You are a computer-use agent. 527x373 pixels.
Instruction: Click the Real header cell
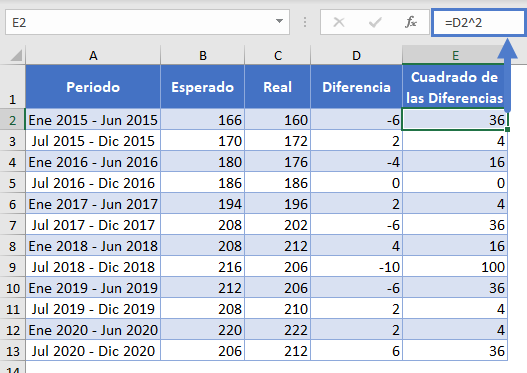click(278, 87)
